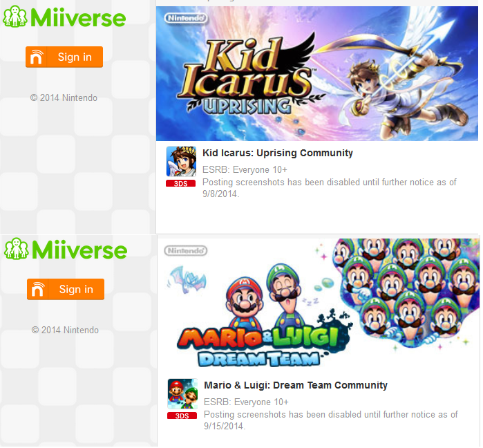
Task: Click the top Miiverse logo
Action: [x=64, y=17]
